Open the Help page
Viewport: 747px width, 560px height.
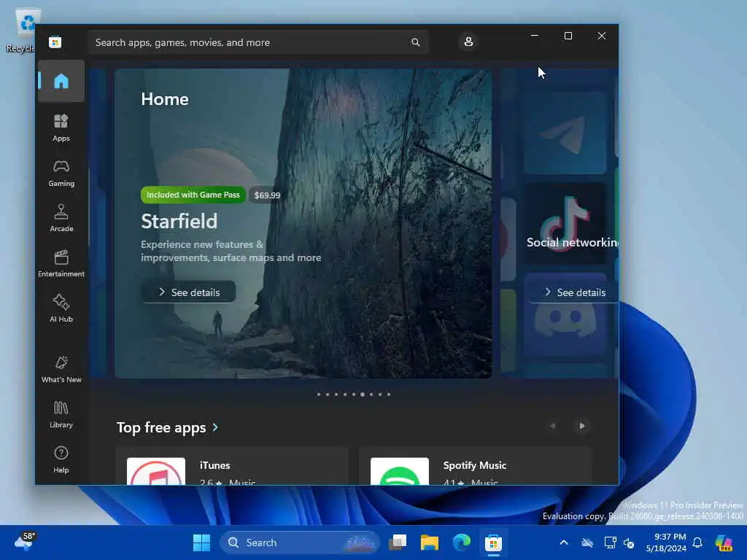61,460
